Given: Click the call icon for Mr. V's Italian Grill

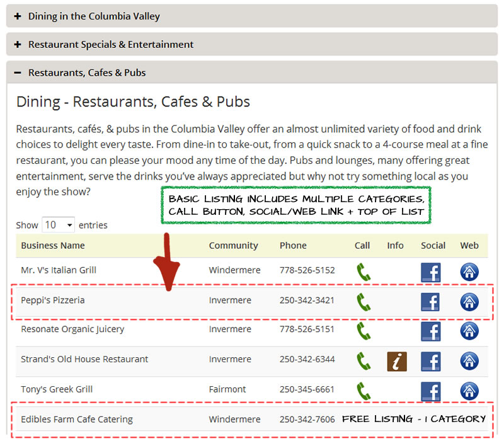Looking at the screenshot, I should coord(364,272).
